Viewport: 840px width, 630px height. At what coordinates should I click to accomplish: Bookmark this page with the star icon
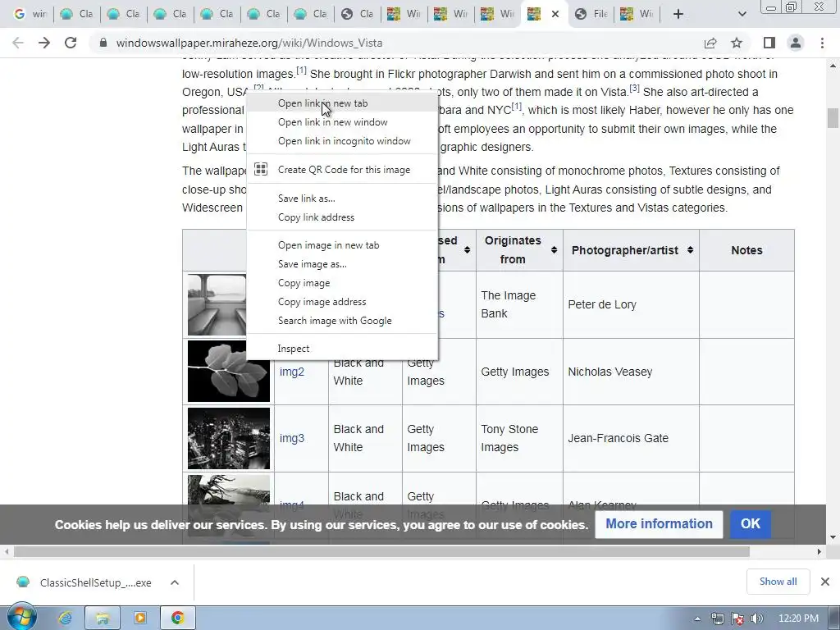pyautogui.click(x=737, y=43)
